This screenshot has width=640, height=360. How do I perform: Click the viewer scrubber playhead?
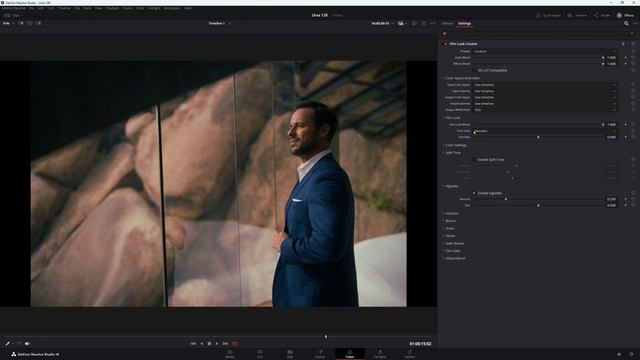[x=326, y=337]
